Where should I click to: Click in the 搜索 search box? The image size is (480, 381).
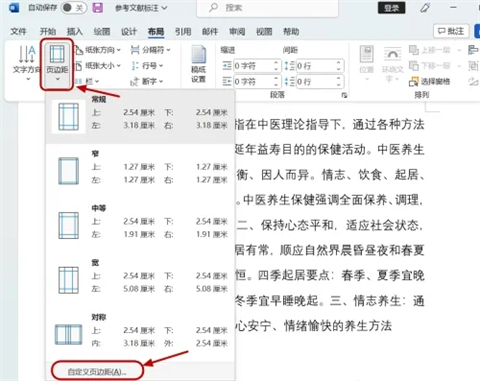tap(268, 8)
